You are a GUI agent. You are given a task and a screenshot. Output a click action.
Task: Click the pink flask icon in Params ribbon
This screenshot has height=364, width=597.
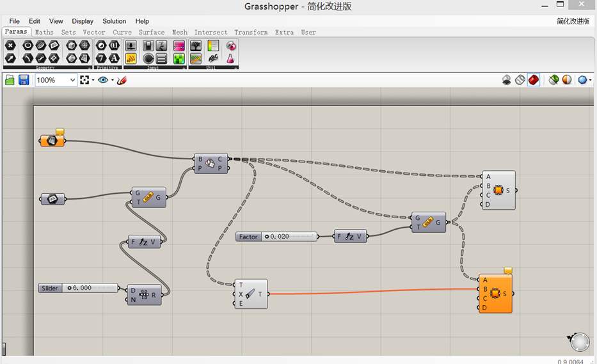tap(230, 58)
